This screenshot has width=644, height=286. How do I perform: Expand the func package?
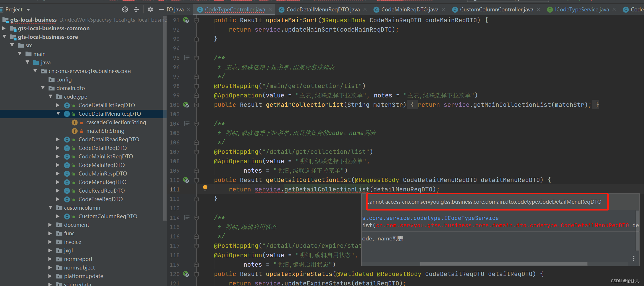[x=50, y=233]
